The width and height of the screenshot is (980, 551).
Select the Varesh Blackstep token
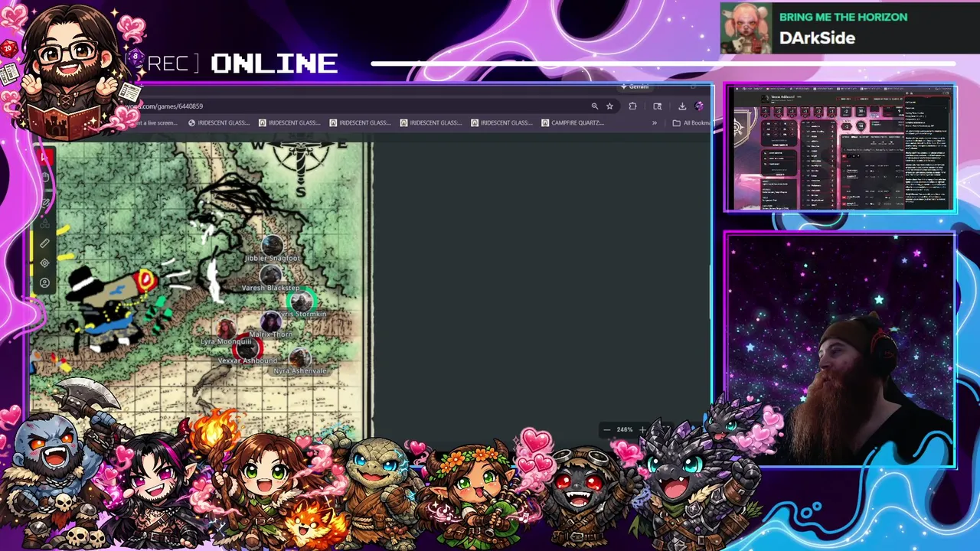pos(270,275)
